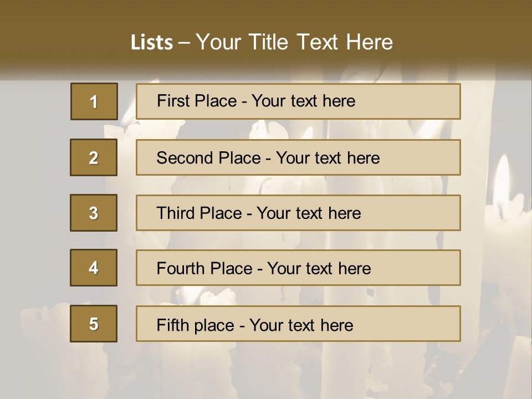Click the Fourth Place text bar
The width and height of the screenshot is (532, 399).
click(x=298, y=268)
